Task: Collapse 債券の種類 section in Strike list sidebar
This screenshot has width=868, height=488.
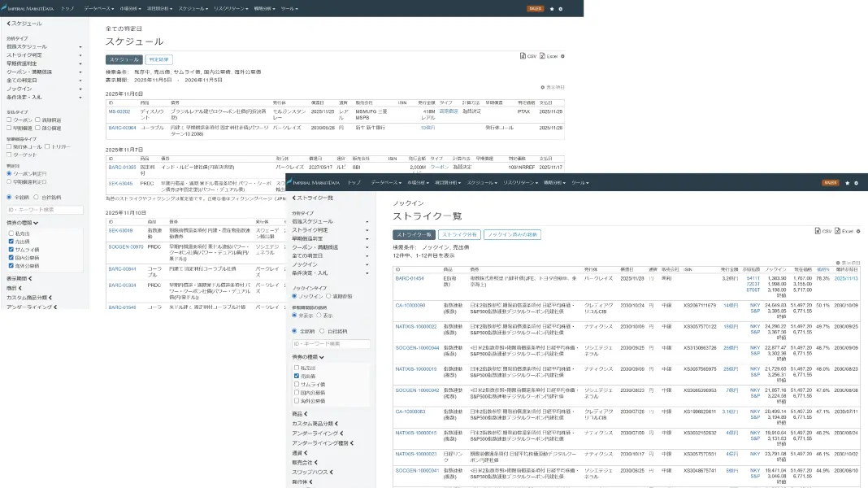Action: coord(308,357)
